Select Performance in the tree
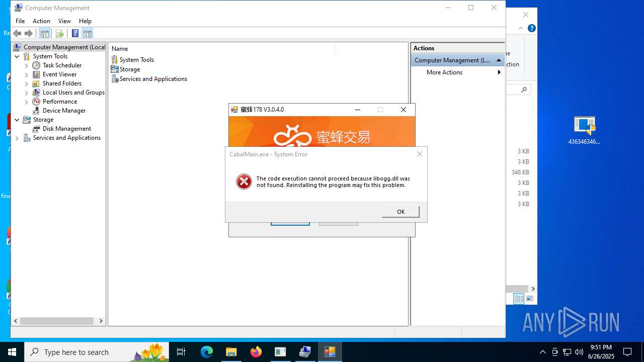Screen dimensions: 644x362 click(60, 102)
